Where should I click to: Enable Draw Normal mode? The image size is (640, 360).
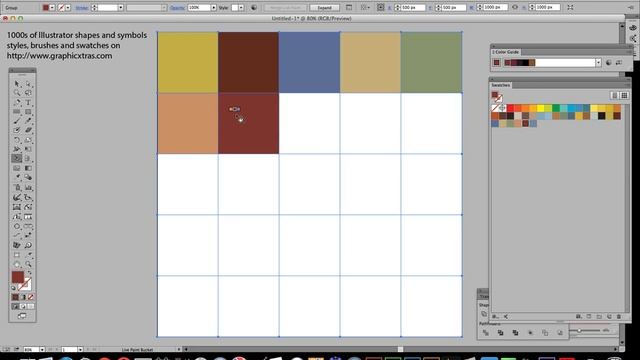[x=16, y=306]
